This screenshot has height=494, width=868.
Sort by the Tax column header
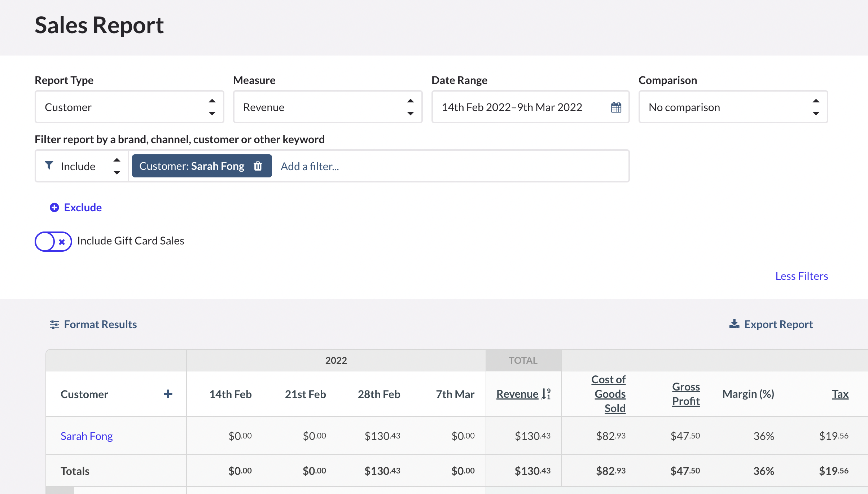point(840,394)
